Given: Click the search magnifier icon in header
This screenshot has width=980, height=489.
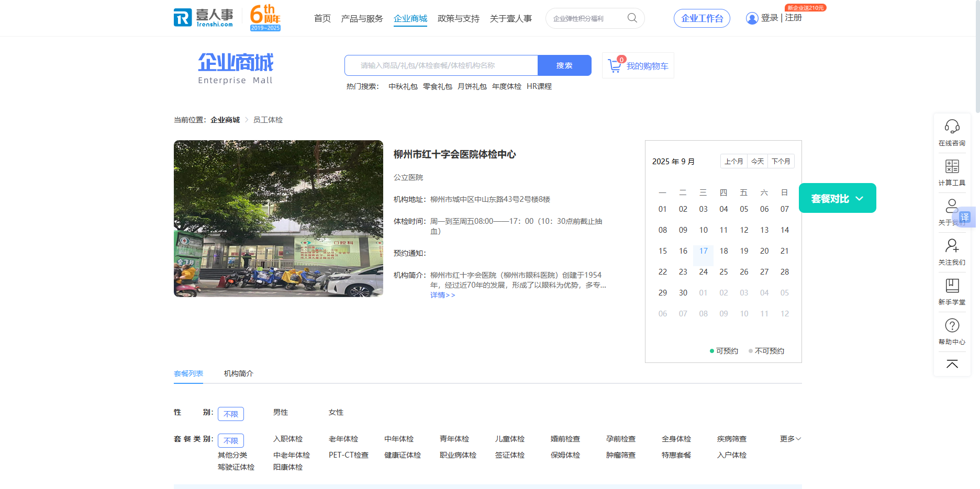Looking at the screenshot, I should 632,18.
